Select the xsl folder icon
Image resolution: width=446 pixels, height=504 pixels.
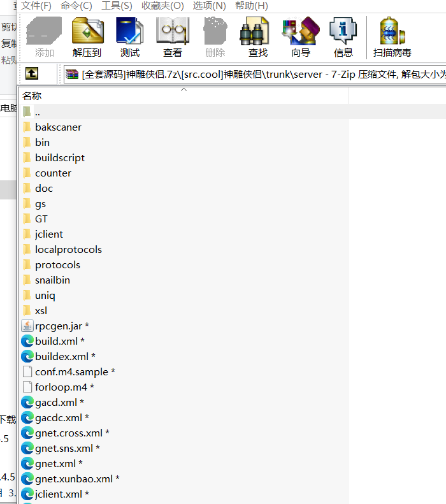(x=27, y=310)
